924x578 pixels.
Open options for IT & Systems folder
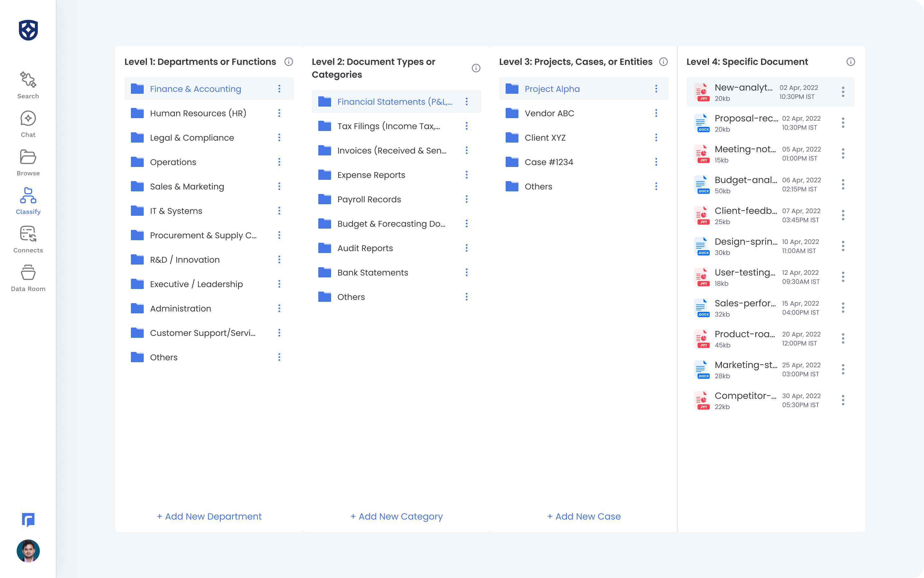point(279,211)
